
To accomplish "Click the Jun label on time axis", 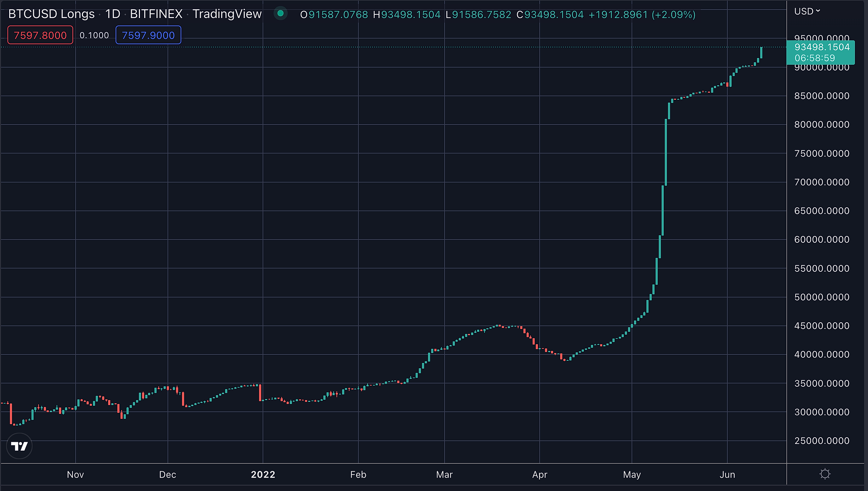I will pyautogui.click(x=727, y=474).
